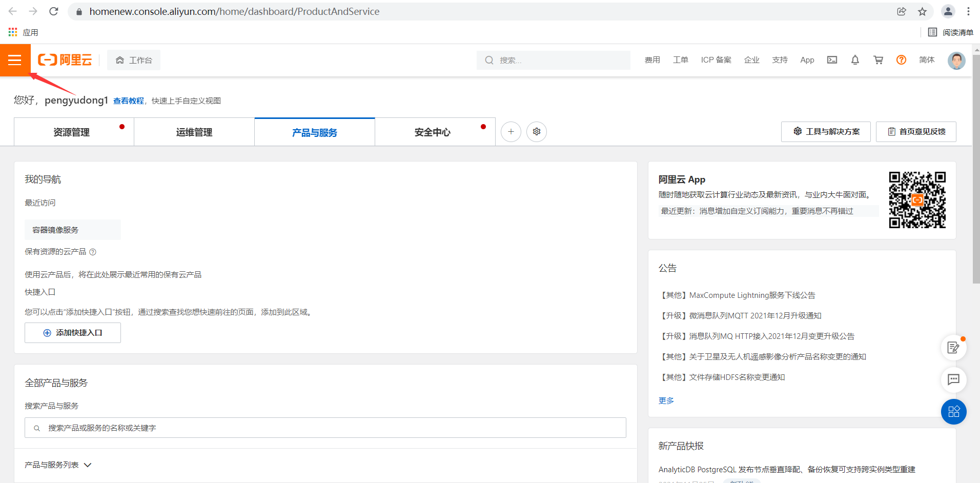The image size is (980, 483).
Task: Open the ICP 备案 menu
Action: pyautogui.click(x=716, y=60)
